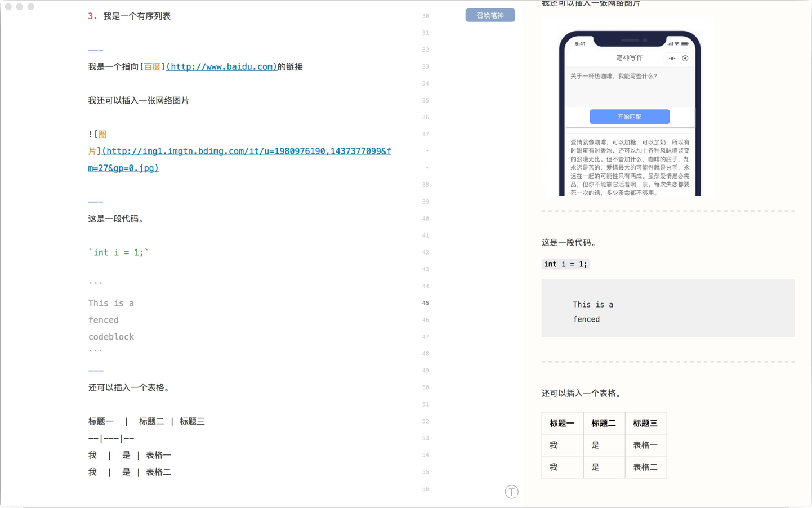The image size is (812, 508).
Task: Click the '标题一 | 标题二 | 标题三' editor line
Action: 146,421
